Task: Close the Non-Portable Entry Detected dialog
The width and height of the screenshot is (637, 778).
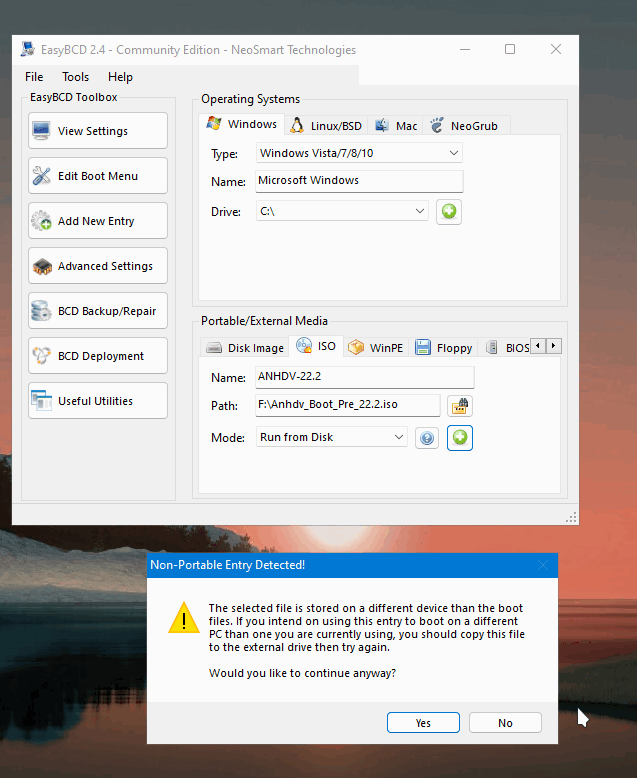Action: tap(543, 565)
